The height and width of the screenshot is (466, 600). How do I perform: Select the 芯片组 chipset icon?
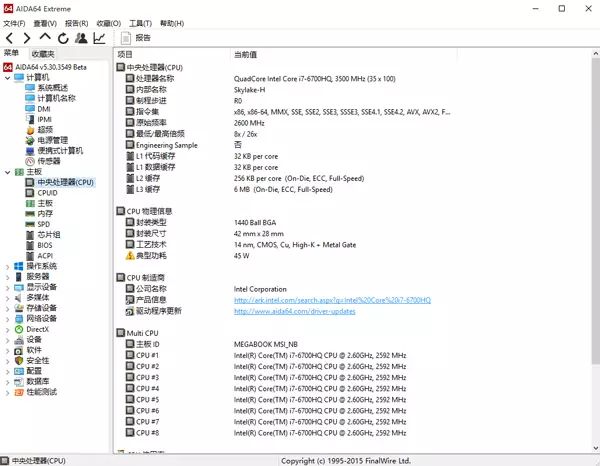(30, 235)
